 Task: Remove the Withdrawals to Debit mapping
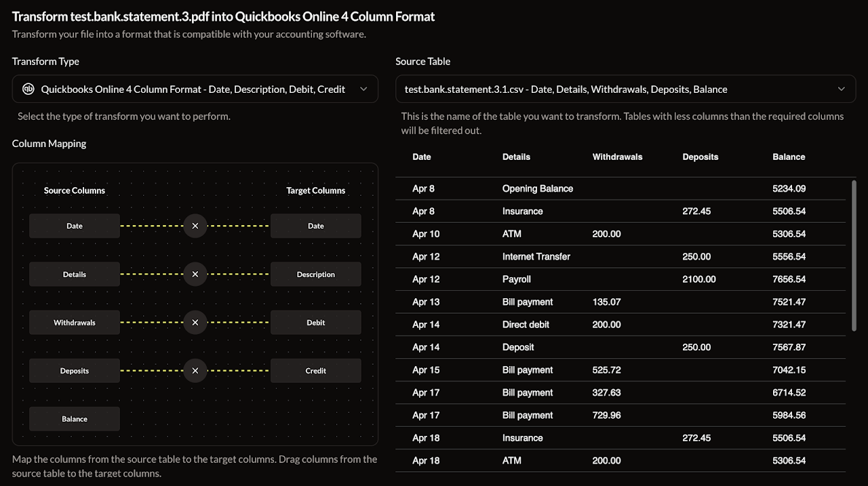tap(195, 323)
